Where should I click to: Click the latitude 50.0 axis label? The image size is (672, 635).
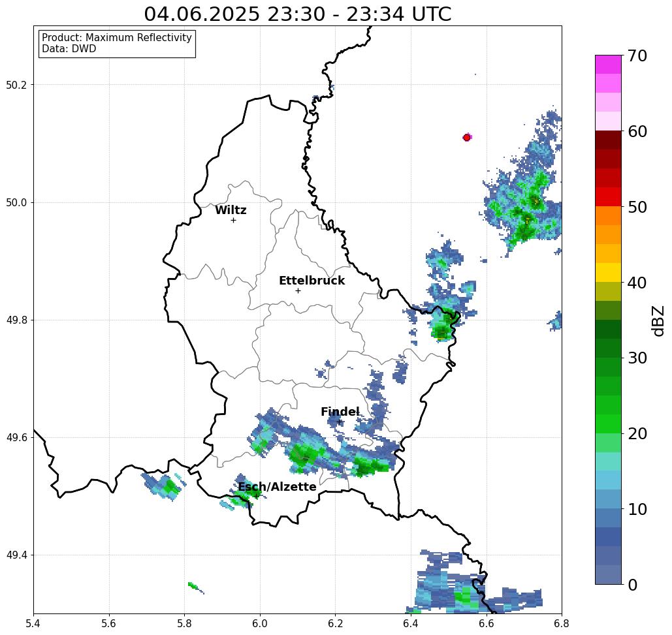16,202
